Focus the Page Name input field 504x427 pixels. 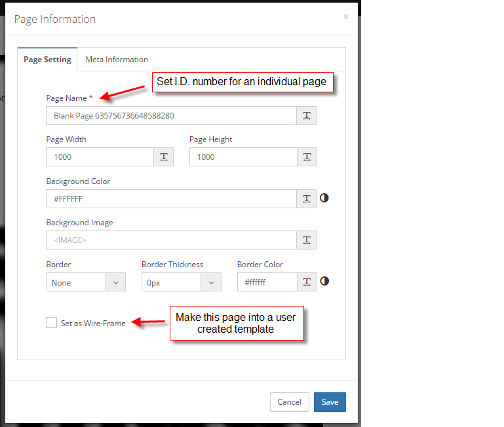click(171, 116)
